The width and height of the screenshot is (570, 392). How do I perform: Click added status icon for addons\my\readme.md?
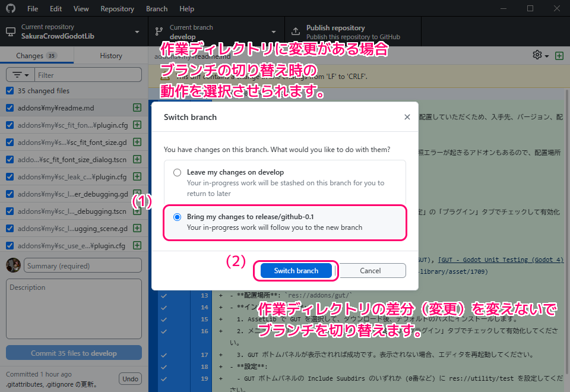tap(137, 108)
